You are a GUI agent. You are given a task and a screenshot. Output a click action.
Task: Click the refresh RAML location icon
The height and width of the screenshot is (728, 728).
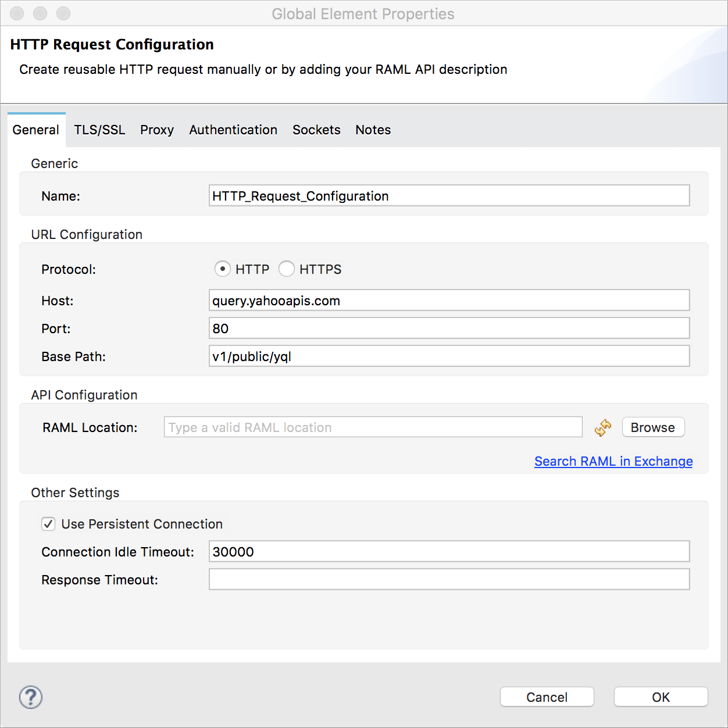click(x=602, y=428)
